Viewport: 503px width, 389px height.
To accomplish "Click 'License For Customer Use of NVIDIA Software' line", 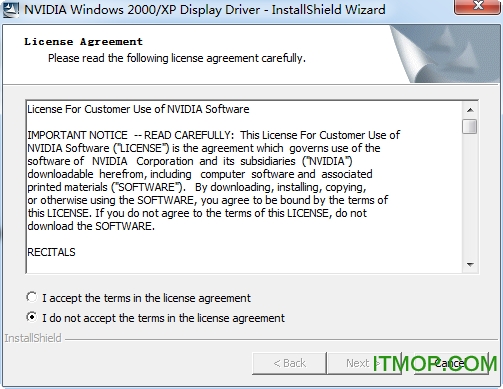I will (x=138, y=109).
